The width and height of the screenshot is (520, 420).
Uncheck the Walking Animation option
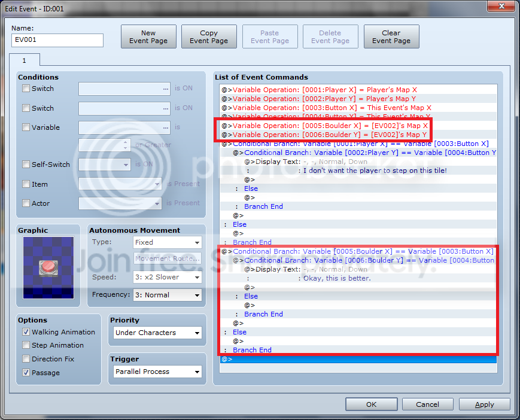(x=26, y=332)
